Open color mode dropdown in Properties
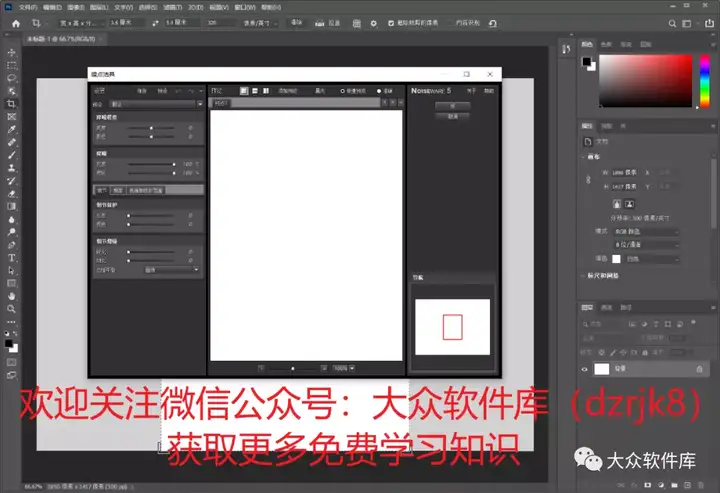Image resolution: width=720 pixels, height=493 pixels. pos(646,232)
